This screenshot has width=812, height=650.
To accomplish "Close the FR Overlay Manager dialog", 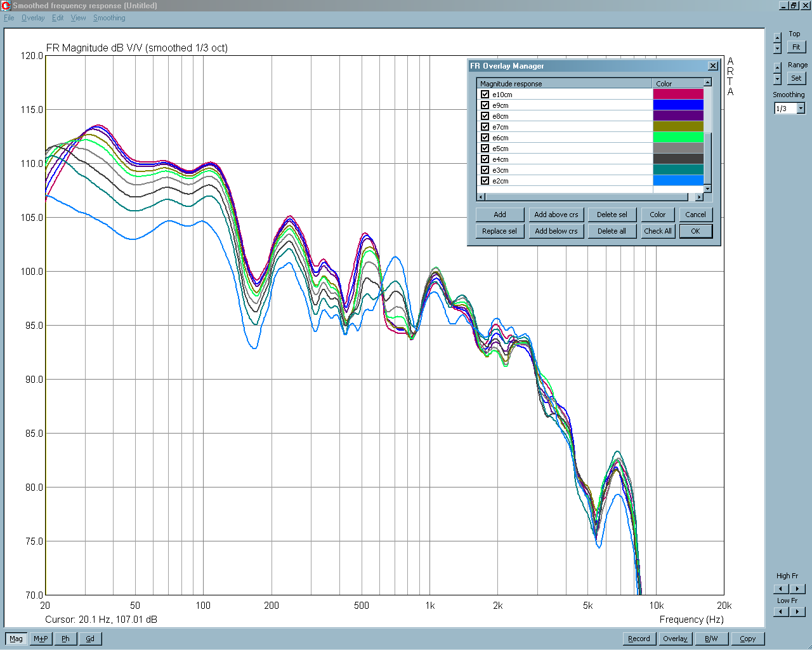I will coord(713,66).
